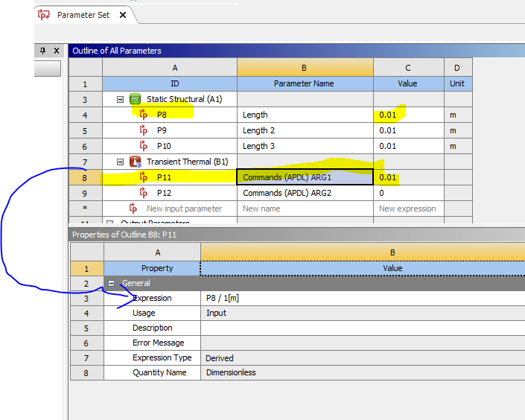Select the Commands (APDL) ARG2 cell
This screenshot has height=420, width=525.
coord(305,193)
